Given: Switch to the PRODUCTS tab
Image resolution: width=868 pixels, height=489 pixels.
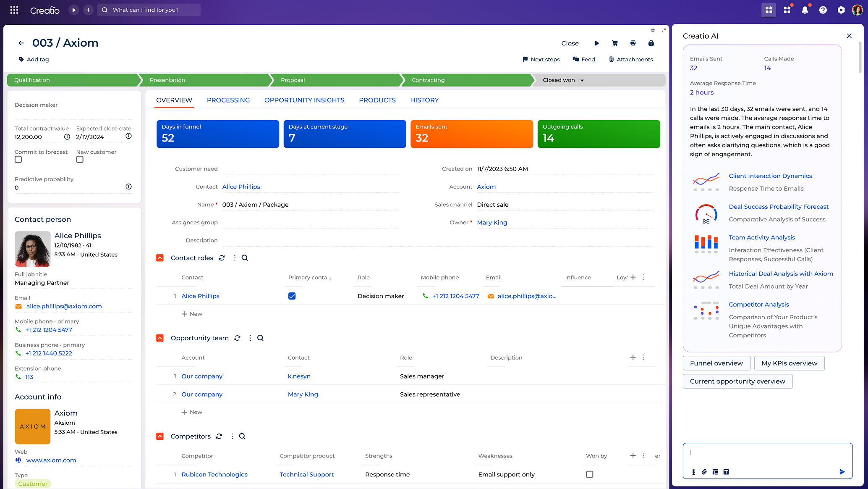Looking at the screenshot, I should click(377, 100).
